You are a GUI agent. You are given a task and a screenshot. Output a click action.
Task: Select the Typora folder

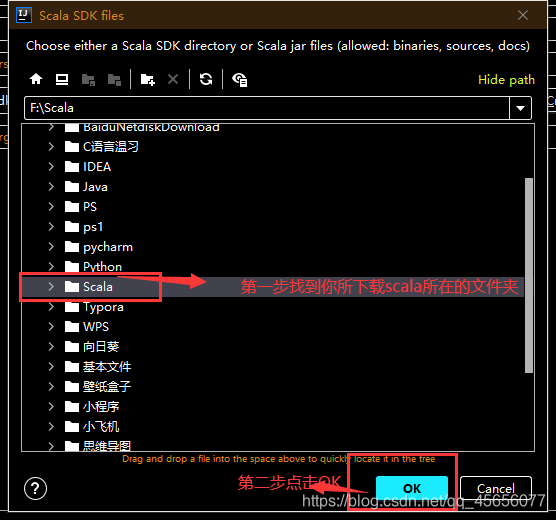(x=94, y=306)
